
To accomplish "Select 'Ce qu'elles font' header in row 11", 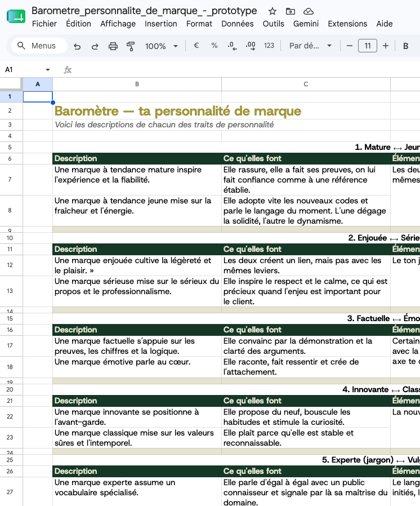I will (306, 249).
